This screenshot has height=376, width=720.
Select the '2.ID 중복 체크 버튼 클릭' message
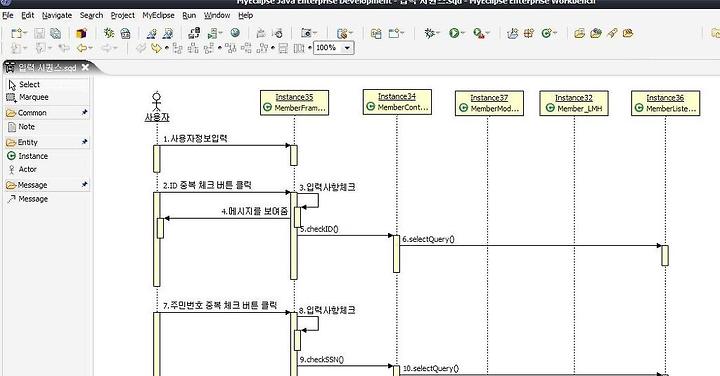click(x=207, y=185)
